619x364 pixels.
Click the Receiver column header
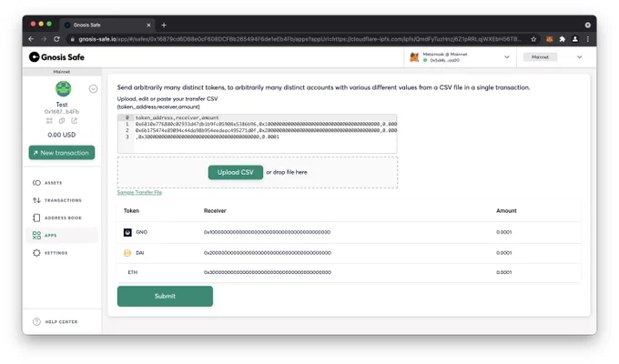coord(215,211)
